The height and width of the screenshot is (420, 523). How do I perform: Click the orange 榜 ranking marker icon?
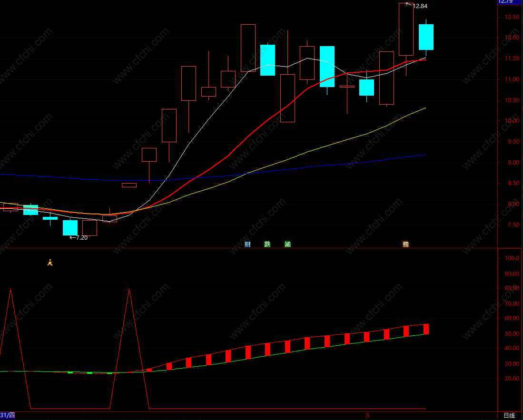[x=405, y=244]
